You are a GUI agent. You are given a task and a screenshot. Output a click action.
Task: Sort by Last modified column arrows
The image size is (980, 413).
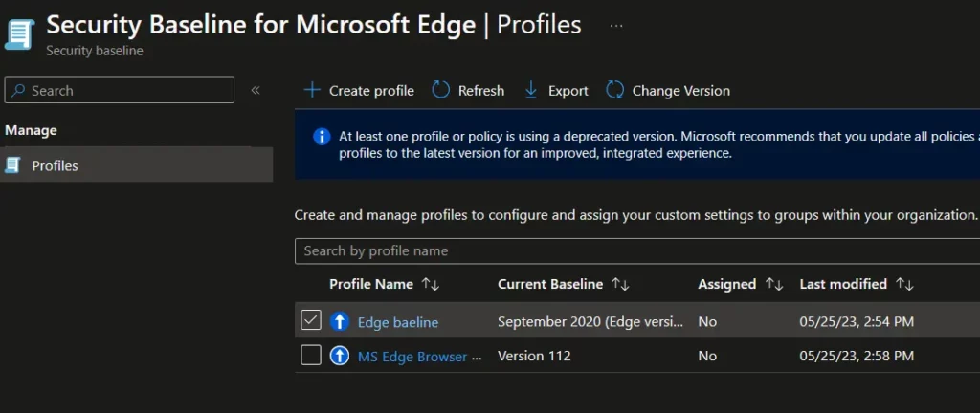[905, 285]
